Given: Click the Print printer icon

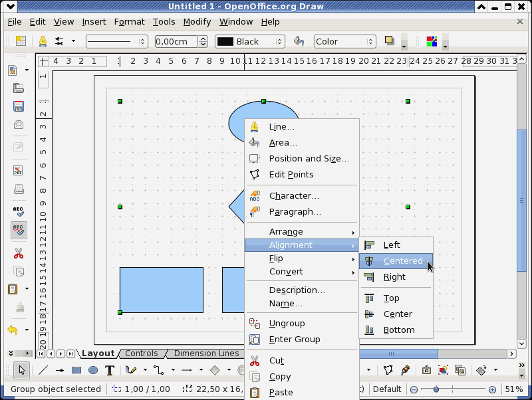Looking at the screenshot, I should click(x=19, y=189).
